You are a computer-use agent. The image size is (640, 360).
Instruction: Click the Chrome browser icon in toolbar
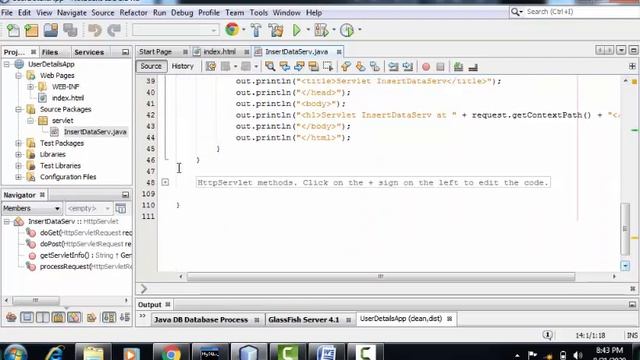coord(232,30)
